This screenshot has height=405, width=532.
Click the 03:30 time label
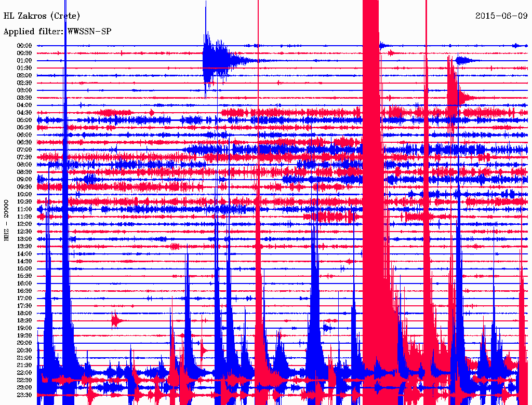pos(24,98)
